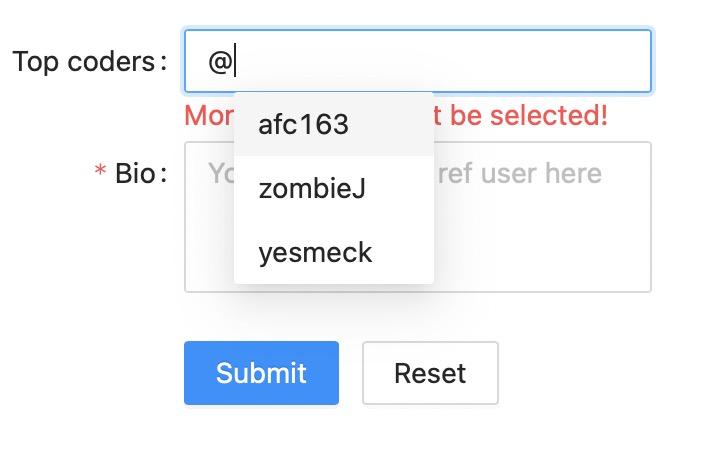The height and width of the screenshot is (456, 718).
Task: Submit the form with the blue button
Action: (x=261, y=373)
